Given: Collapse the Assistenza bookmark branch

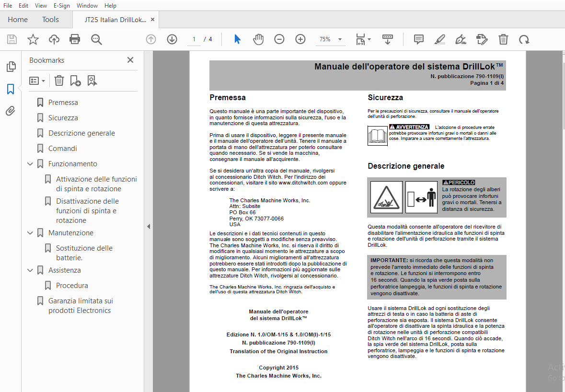Looking at the screenshot, I should coord(30,270).
